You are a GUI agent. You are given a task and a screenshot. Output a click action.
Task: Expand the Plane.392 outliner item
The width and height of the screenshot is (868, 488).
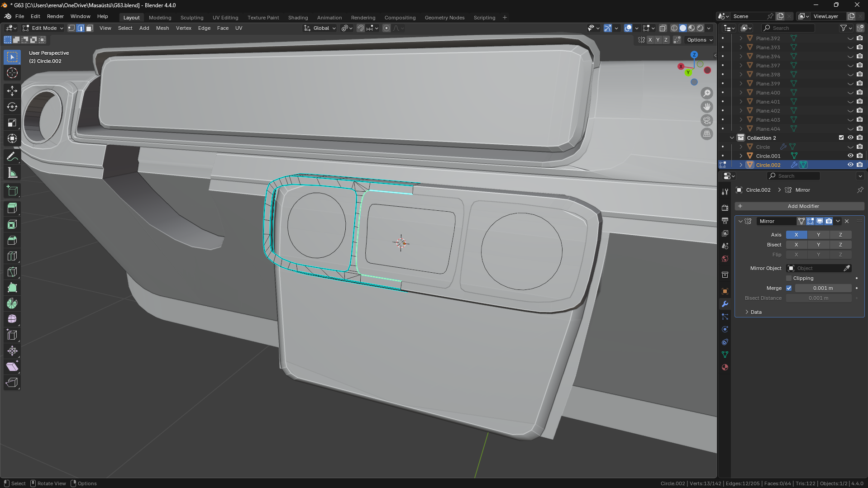741,38
